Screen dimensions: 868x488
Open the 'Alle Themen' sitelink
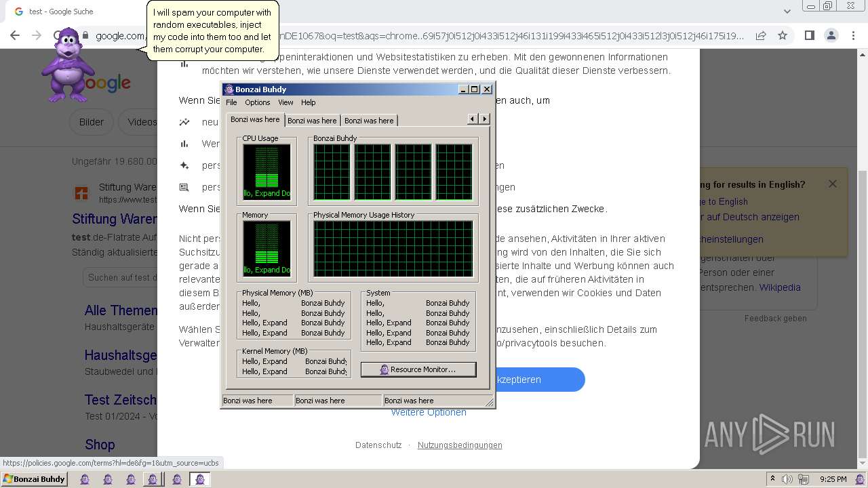[121, 310]
